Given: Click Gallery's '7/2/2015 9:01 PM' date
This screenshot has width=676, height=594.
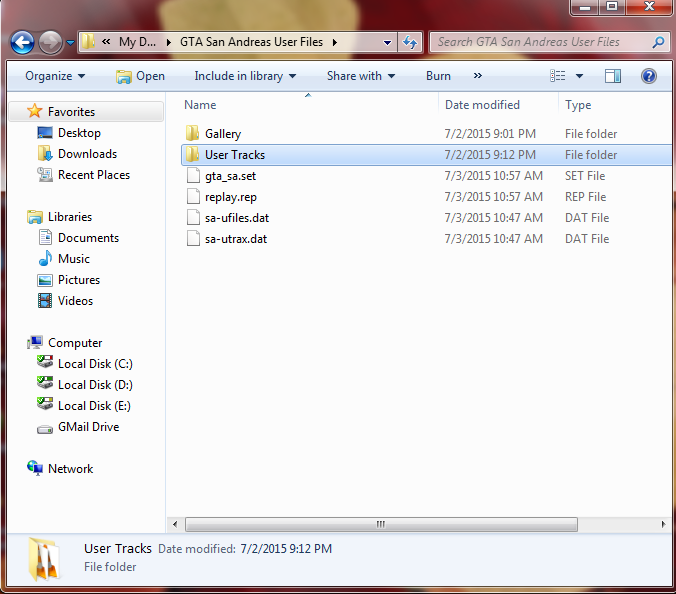Looking at the screenshot, I should point(490,134).
